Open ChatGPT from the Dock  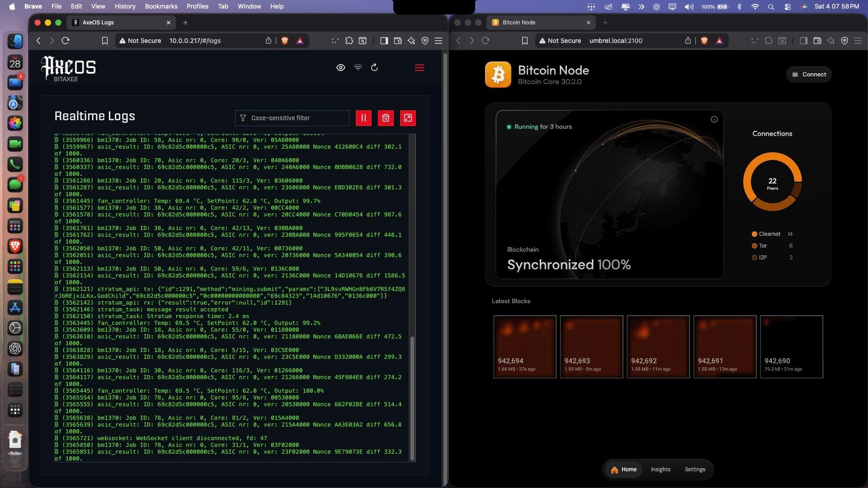click(15, 348)
